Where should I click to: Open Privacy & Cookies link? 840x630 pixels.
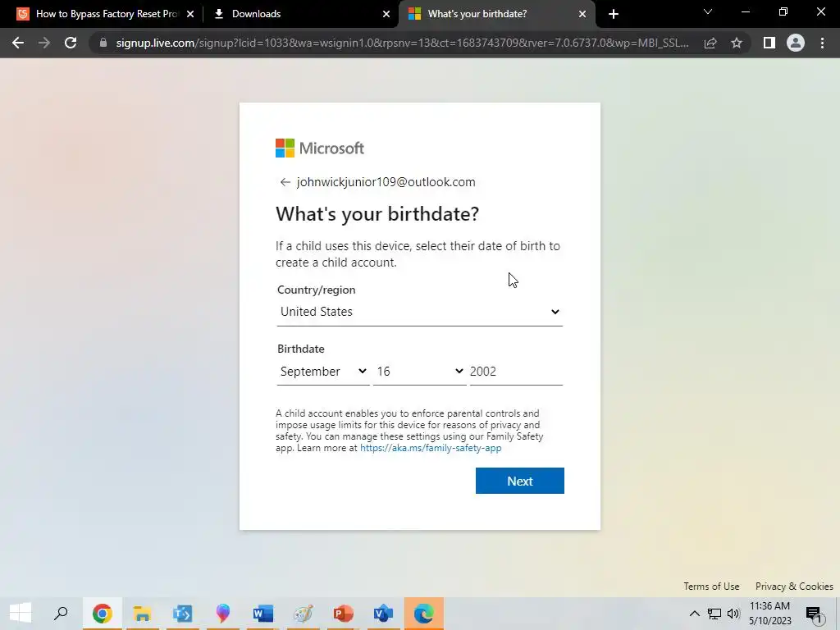click(x=794, y=586)
